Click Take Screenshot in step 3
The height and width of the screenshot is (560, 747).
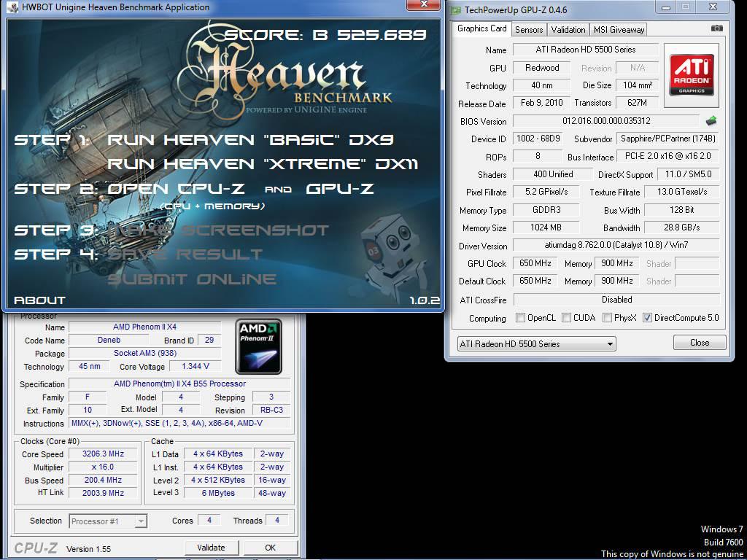click(219, 230)
